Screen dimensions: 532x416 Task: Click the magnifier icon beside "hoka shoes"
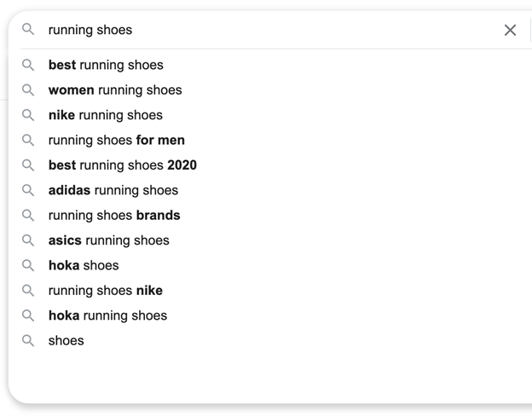click(28, 265)
